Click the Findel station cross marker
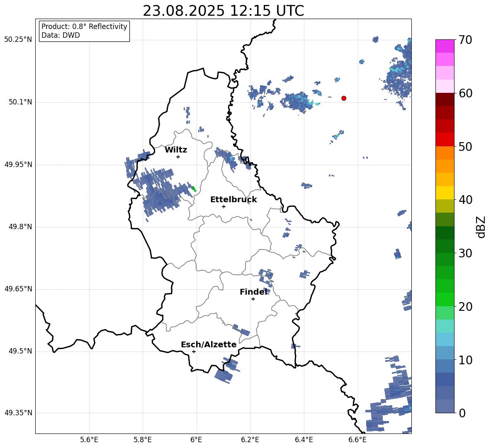This screenshot has height=448, width=491. [253, 299]
